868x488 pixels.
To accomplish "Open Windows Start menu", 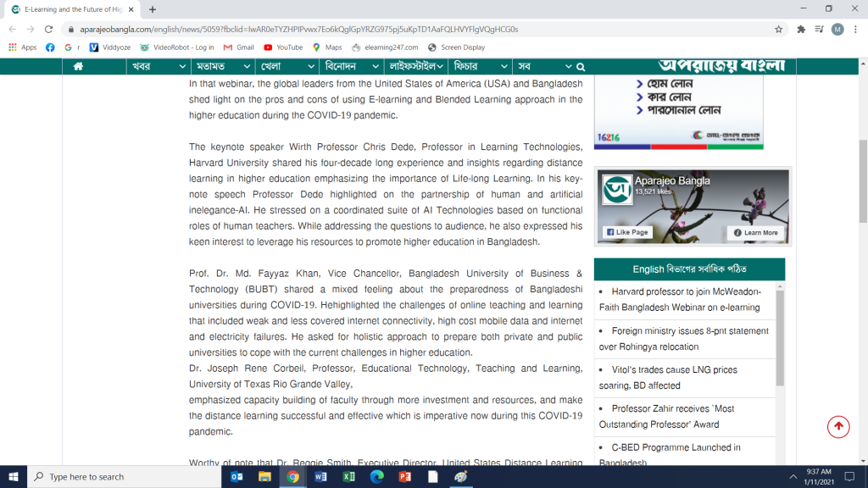I will [14, 476].
